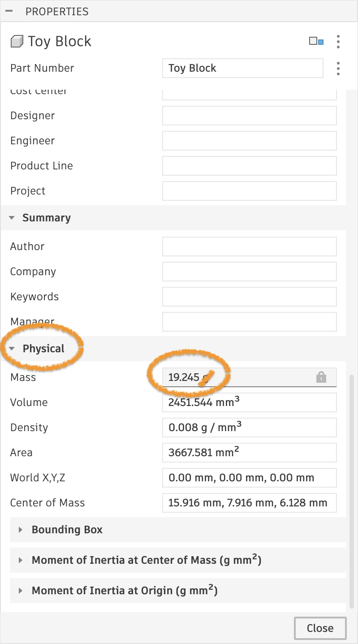This screenshot has width=358, height=644.
Task: Open the three-dot menu beside Part Number field
Action: click(338, 68)
